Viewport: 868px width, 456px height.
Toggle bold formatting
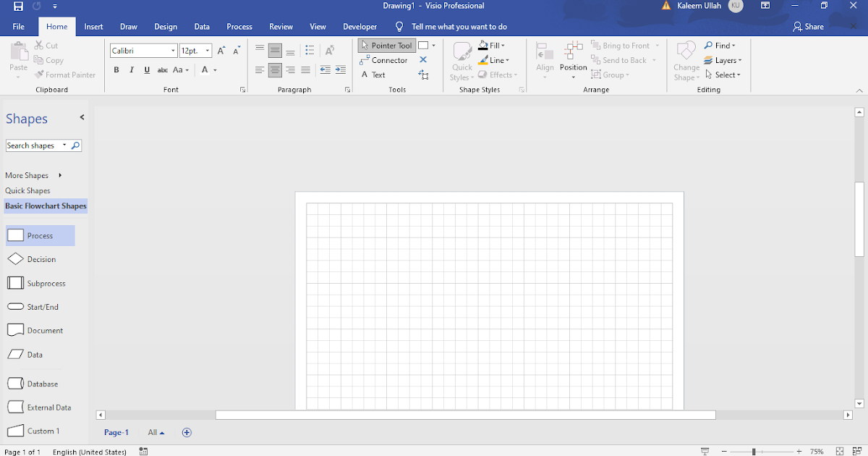pyautogui.click(x=116, y=69)
